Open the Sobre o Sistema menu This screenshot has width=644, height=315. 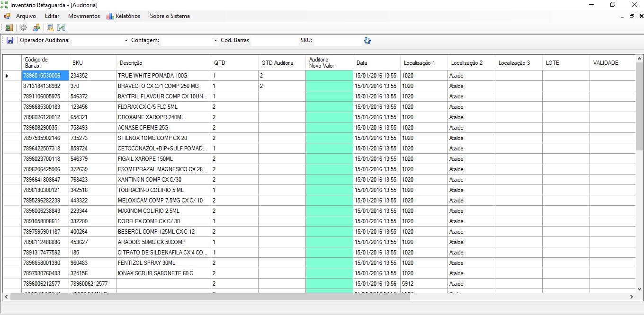click(x=170, y=16)
